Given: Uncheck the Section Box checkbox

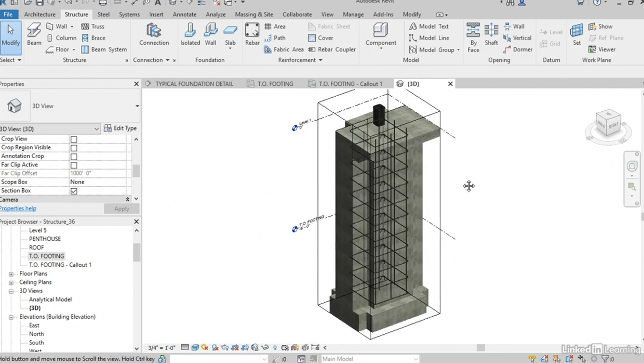Looking at the screenshot, I should coord(74,191).
